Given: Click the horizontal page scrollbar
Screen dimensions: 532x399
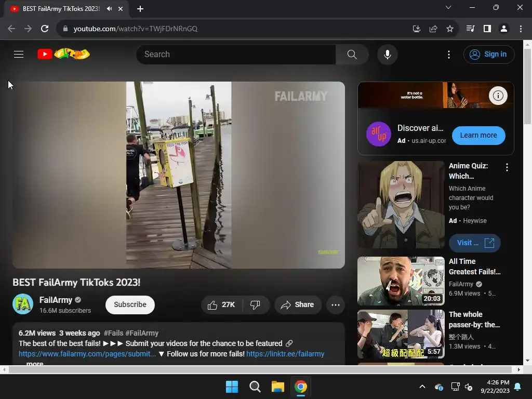Looking at the screenshot, I should [x=260, y=369].
